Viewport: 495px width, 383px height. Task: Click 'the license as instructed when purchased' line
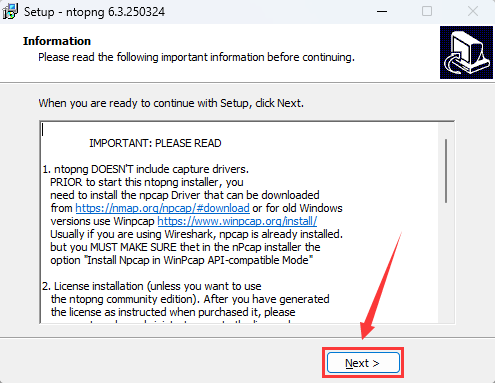click(173, 312)
